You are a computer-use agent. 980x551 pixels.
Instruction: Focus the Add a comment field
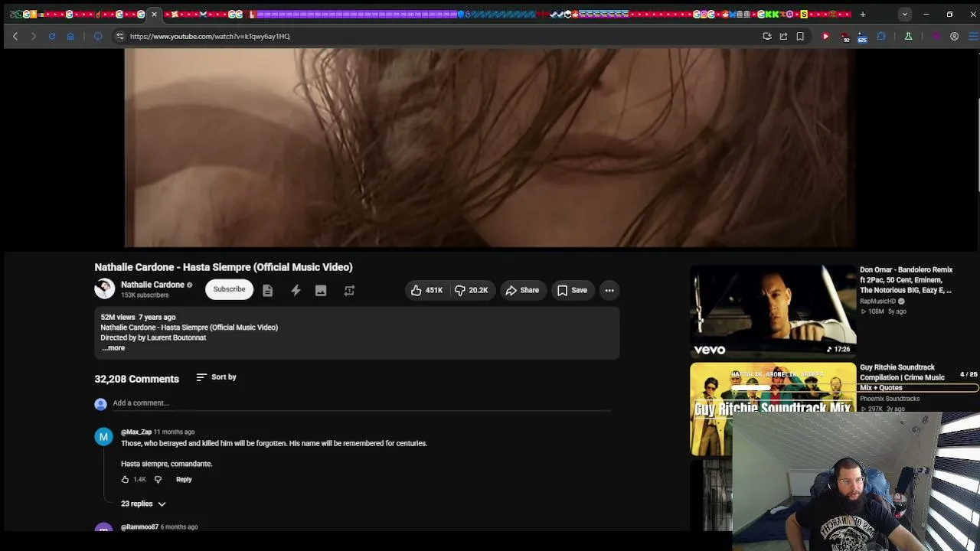(361, 403)
